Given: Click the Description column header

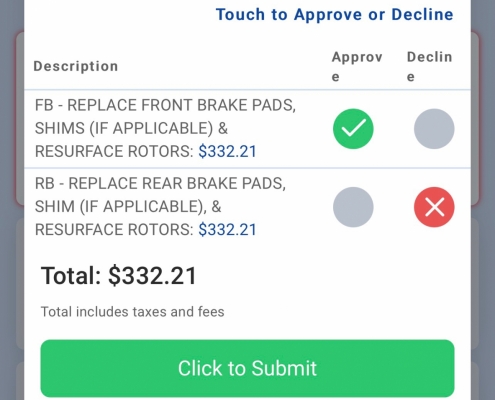Looking at the screenshot, I should click(76, 66).
